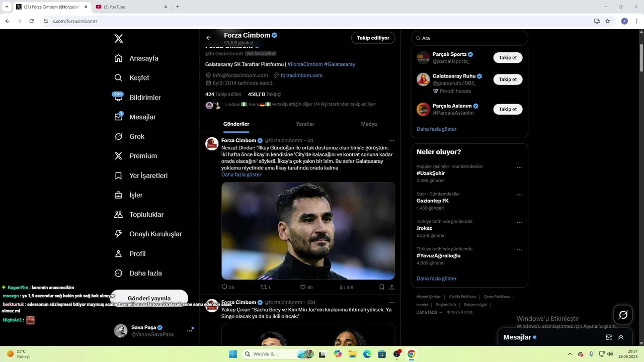Open Gaziantep FK trend
Image resolution: width=644 pixels, height=362 pixels.
(432, 201)
